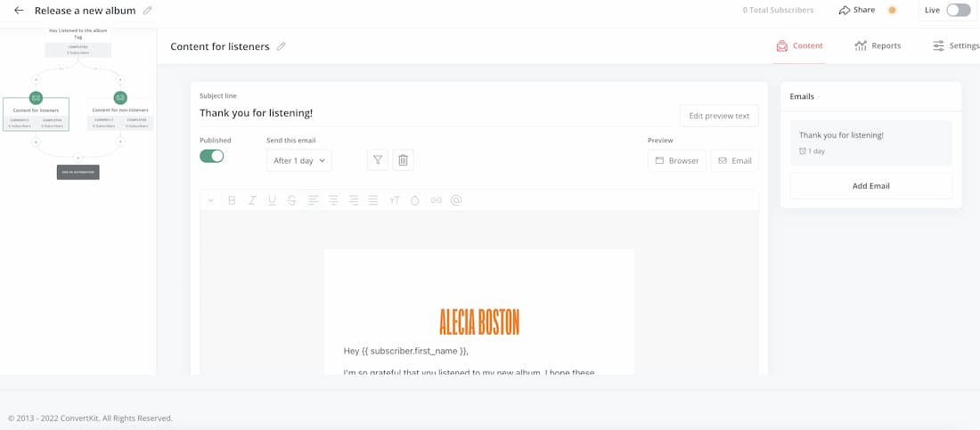Screen dimensions: 980x430
Task: Open the 'After 1 day' send delay dropdown
Action: point(299,160)
